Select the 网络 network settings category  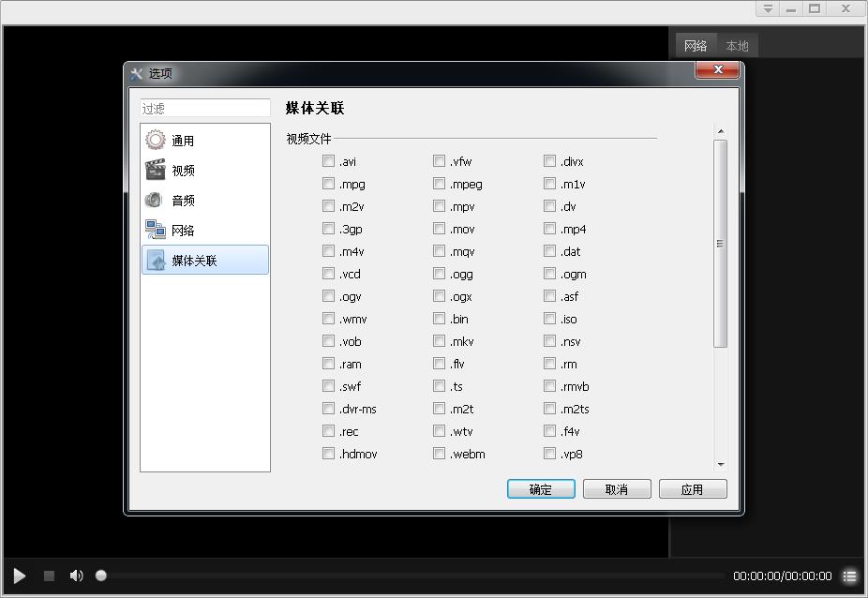[205, 230]
